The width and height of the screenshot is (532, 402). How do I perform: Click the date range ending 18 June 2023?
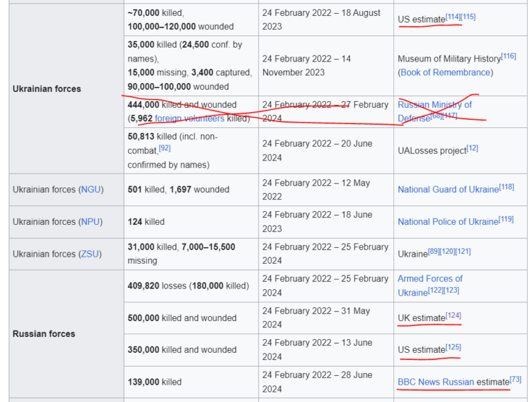pos(326,221)
